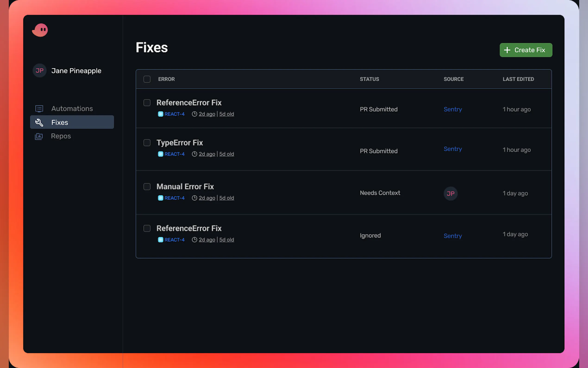The width and height of the screenshot is (588, 368).
Task: Open the Sentry link on the Ignored row
Action: click(452, 236)
